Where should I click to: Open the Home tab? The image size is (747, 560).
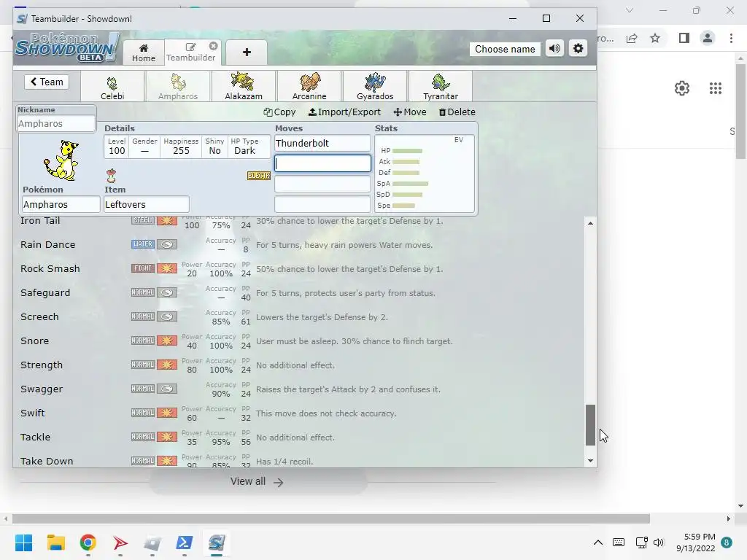[144, 52]
